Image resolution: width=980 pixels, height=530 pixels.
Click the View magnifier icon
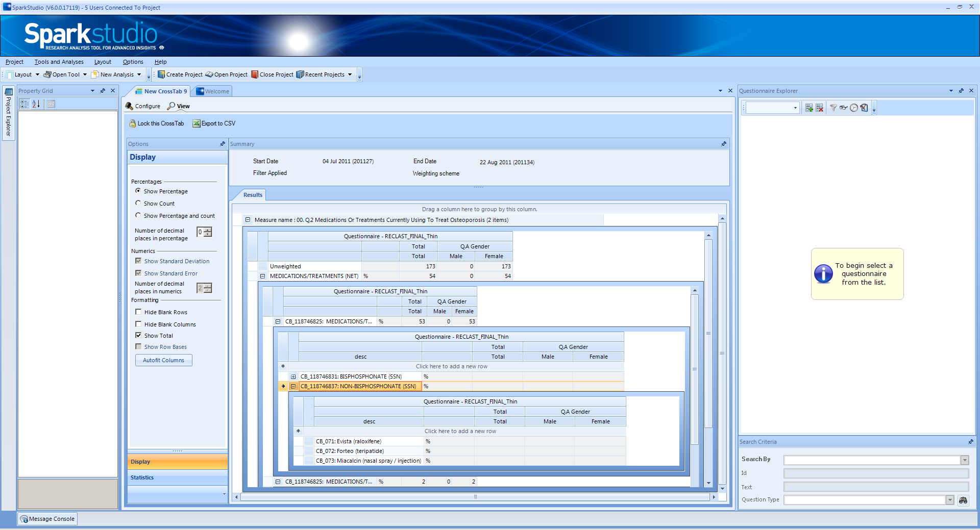tap(171, 106)
